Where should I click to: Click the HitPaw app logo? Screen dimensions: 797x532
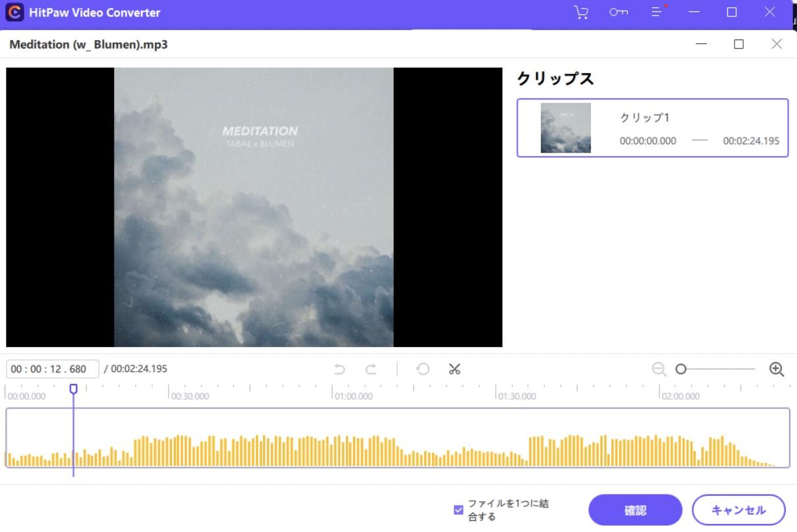(x=14, y=13)
